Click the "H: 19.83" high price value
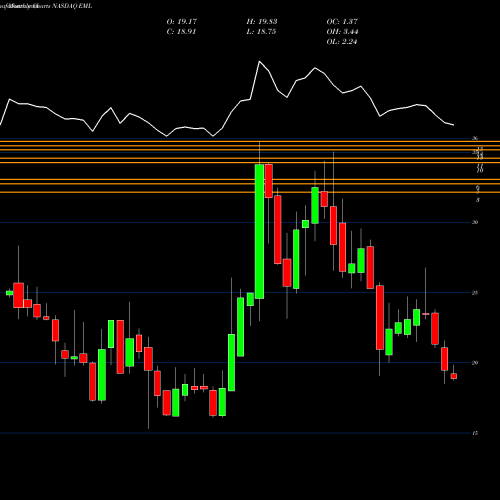500x500 pixels. pos(262,22)
